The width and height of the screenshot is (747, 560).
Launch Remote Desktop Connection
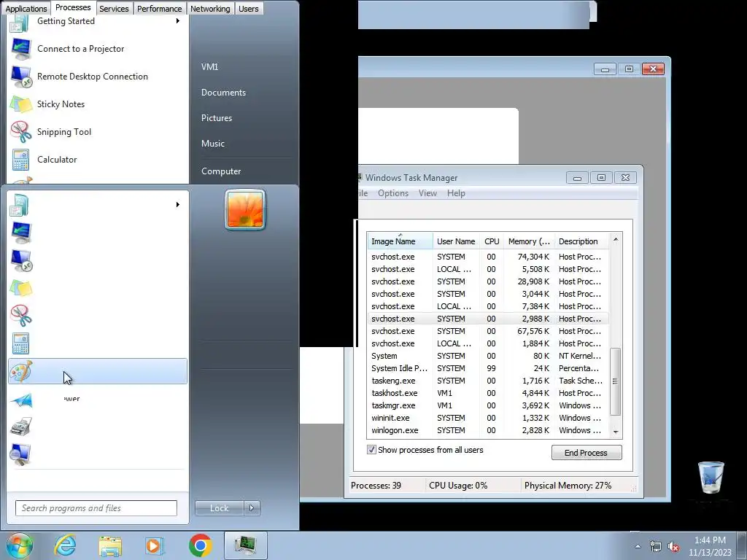tap(93, 76)
